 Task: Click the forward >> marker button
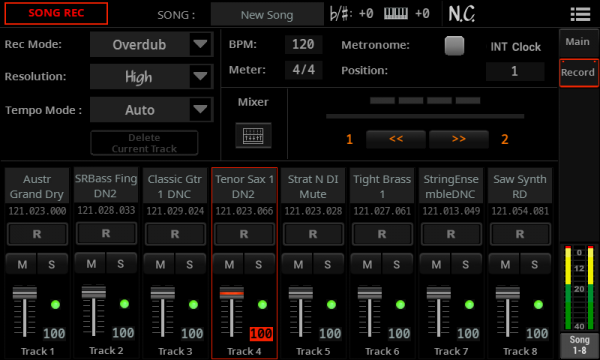tap(459, 139)
